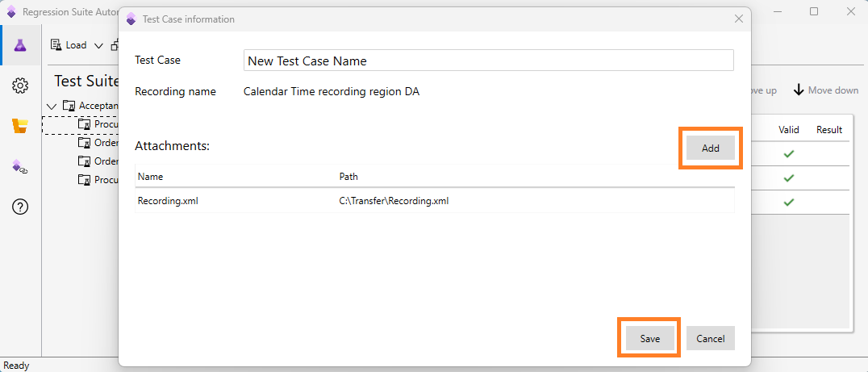Collapse the Acceptance tree node chevron
Viewport: 868px width, 372px height.
(52, 106)
